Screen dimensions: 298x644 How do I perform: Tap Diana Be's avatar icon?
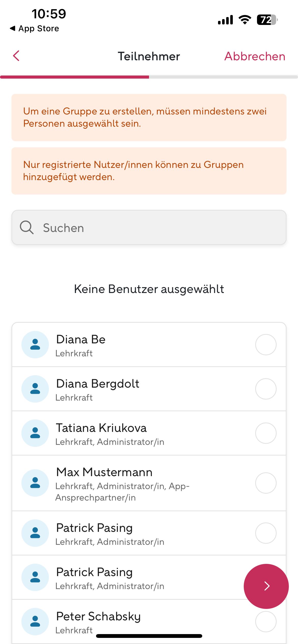click(x=35, y=345)
